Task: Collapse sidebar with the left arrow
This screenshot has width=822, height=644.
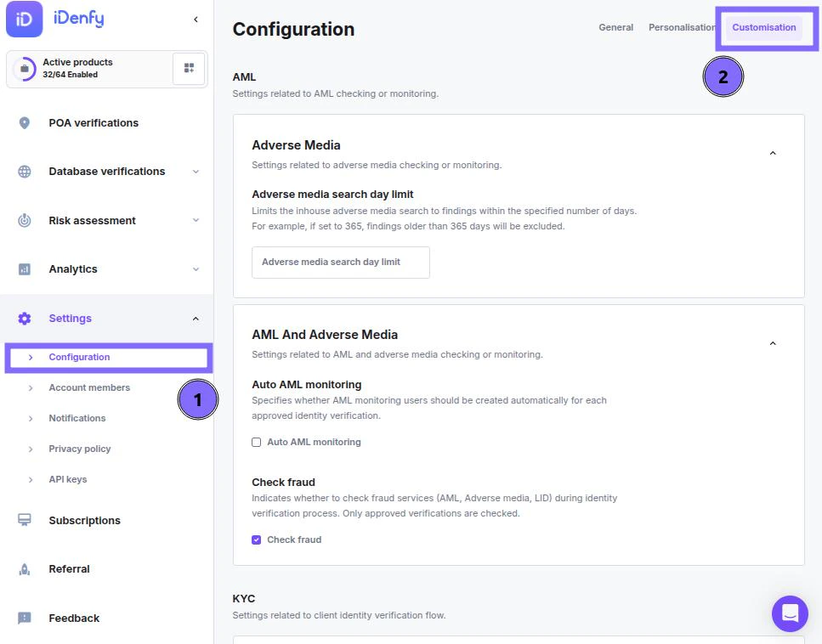Action: click(196, 20)
